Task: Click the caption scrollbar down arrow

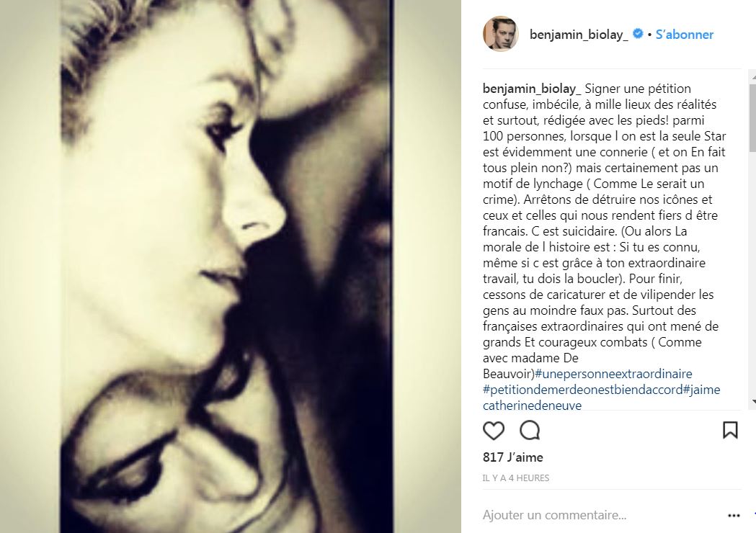Action: tap(752, 401)
